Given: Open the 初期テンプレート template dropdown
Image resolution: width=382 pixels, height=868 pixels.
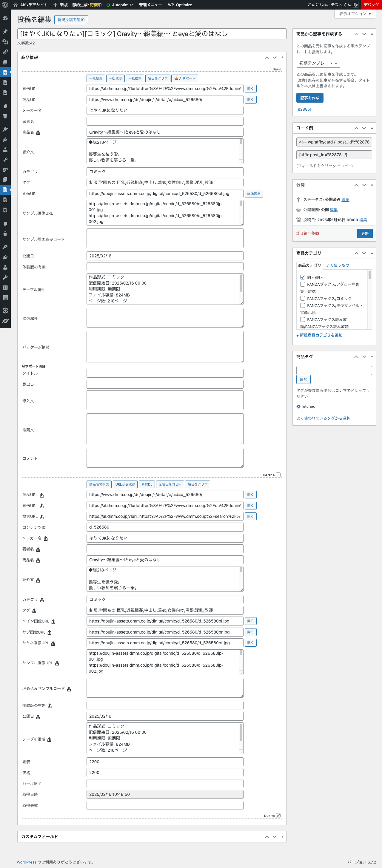Looking at the screenshot, I should (x=318, y=63).
